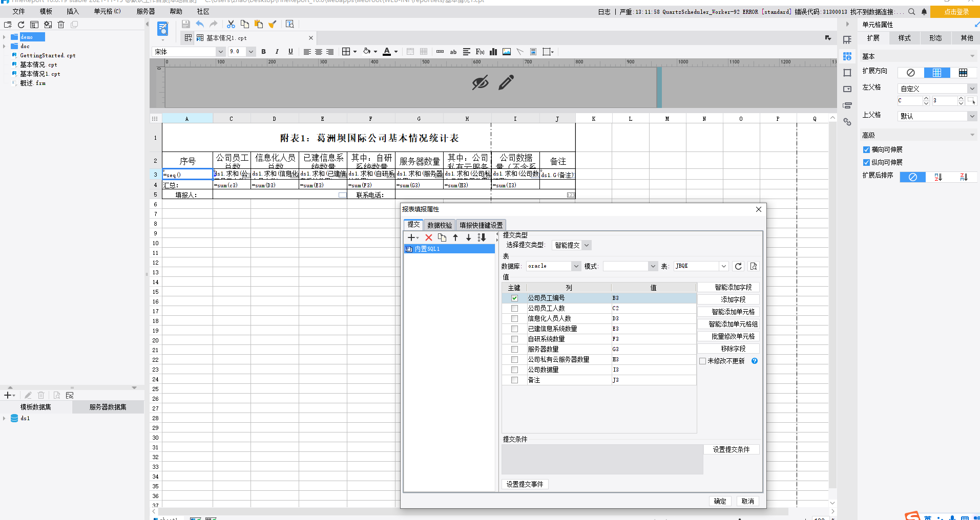
Task: Uncheck primary key for 公司员工编号
Action: tap(514, 298)
